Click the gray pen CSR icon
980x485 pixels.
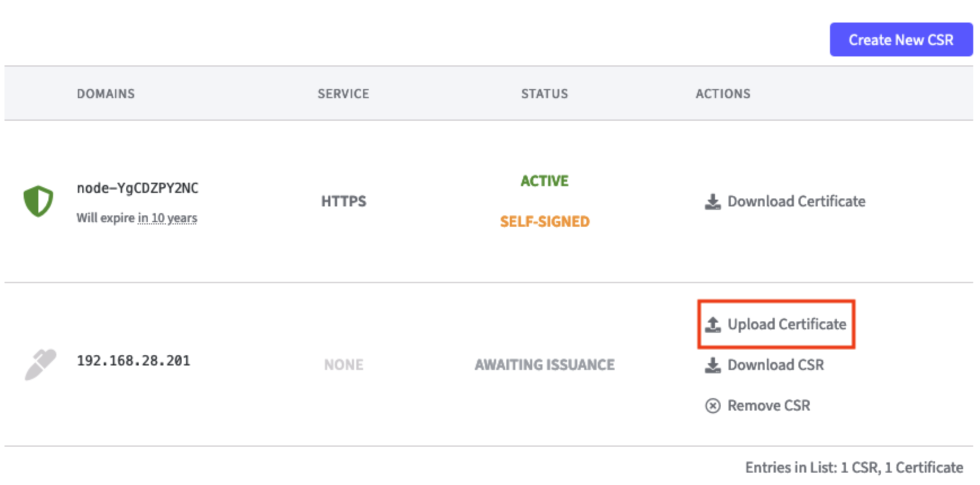pyautogui.click(x=40, y=364)
